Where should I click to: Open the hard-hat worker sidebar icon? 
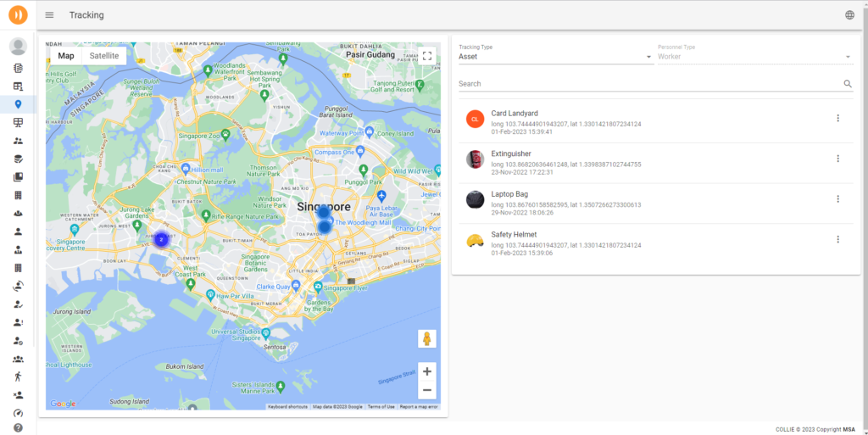[x=19, y=213]
